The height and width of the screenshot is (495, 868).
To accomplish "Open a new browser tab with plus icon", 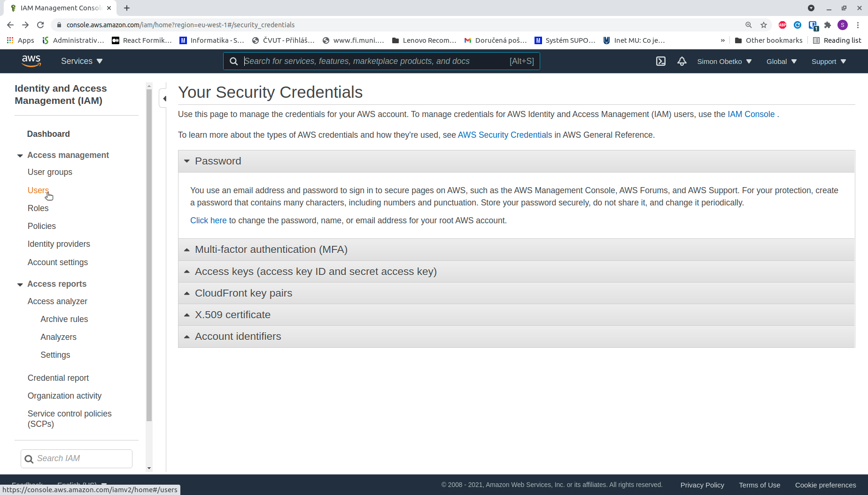I will point(127,8).
